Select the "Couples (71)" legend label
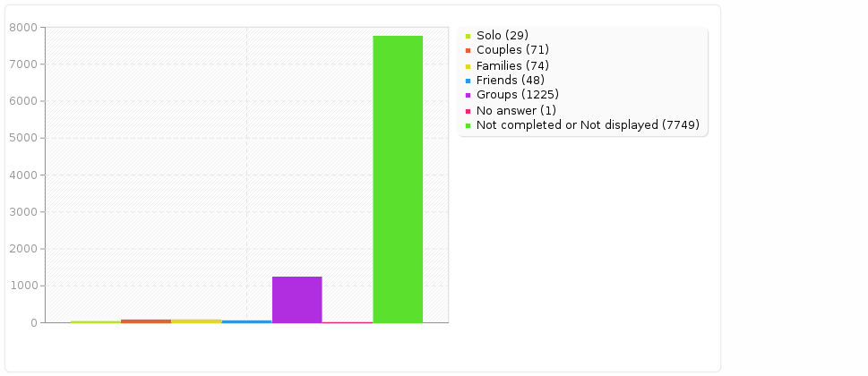 tap(512, 50)
